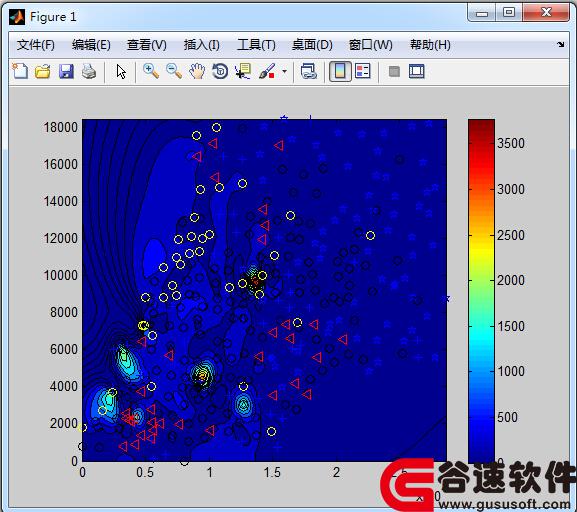Activate the Zoom Out magnifier tool

point(174,71)
